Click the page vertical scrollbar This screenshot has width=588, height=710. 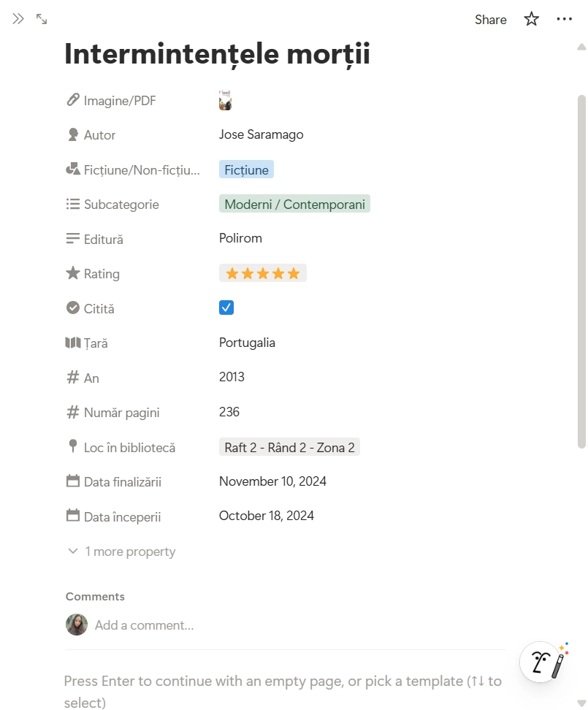click(x=581, y=270)
